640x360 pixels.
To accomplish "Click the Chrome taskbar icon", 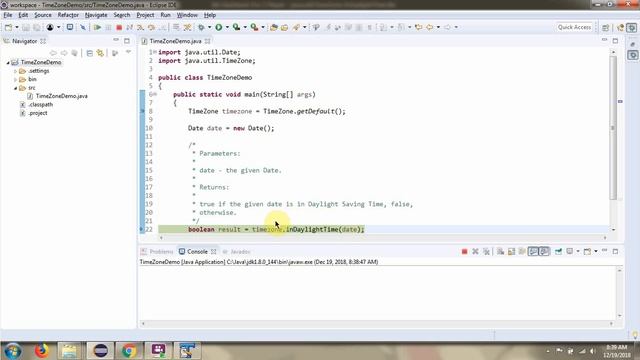I will pyautogui.click(x=129, y=351).
